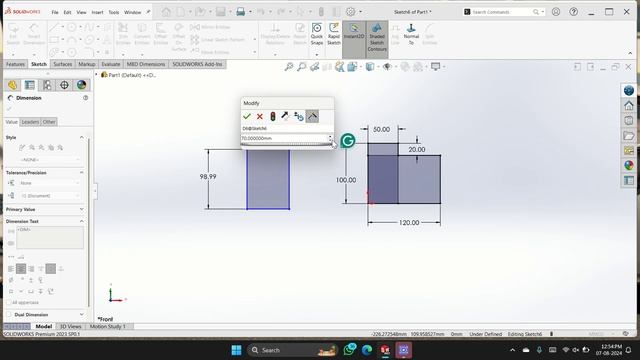This screenshot has height=360, width=640.
Task: Click the Previous View icon
Action: point(314,67)
